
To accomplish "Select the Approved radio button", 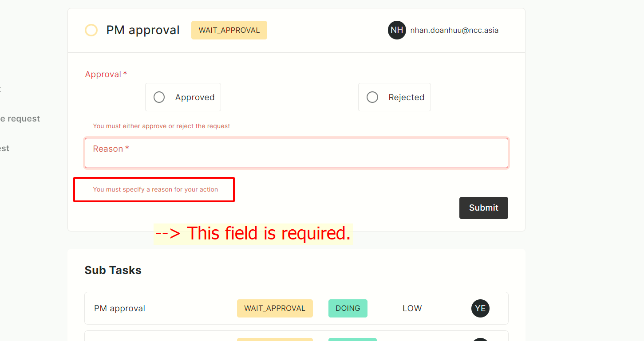I will [159, 97].
